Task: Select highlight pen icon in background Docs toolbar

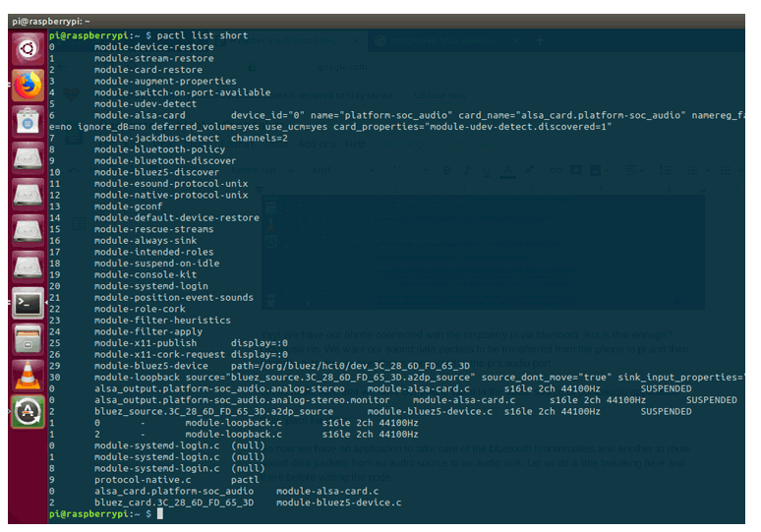Action: point(529,170)
